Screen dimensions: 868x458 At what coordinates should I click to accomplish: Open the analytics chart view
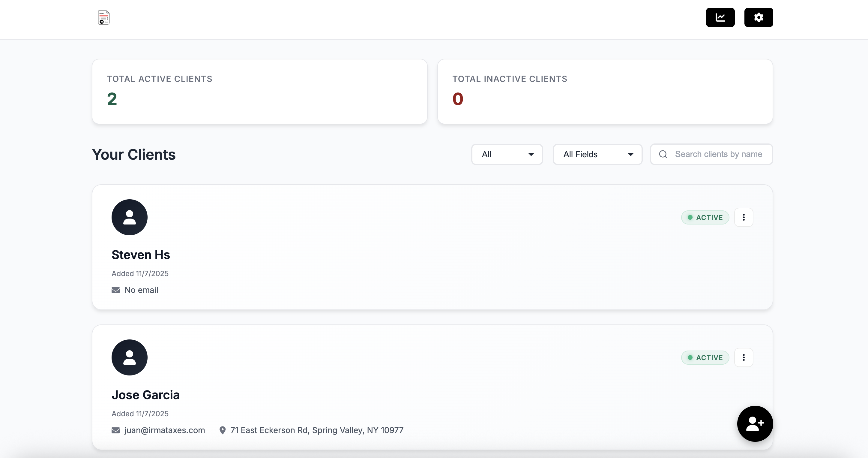coord(720,17)
